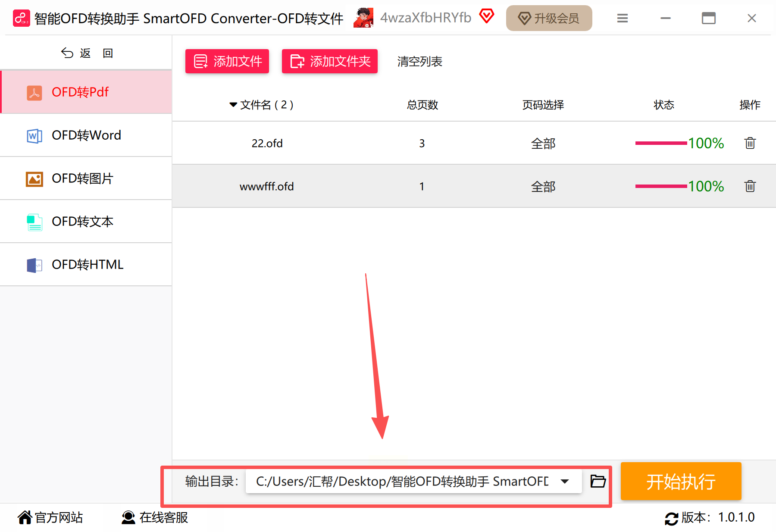This screenshot has width=776, height=532.
Task: Change page selection 全部 for 22.ofd
Action: (x=543, y=143)
